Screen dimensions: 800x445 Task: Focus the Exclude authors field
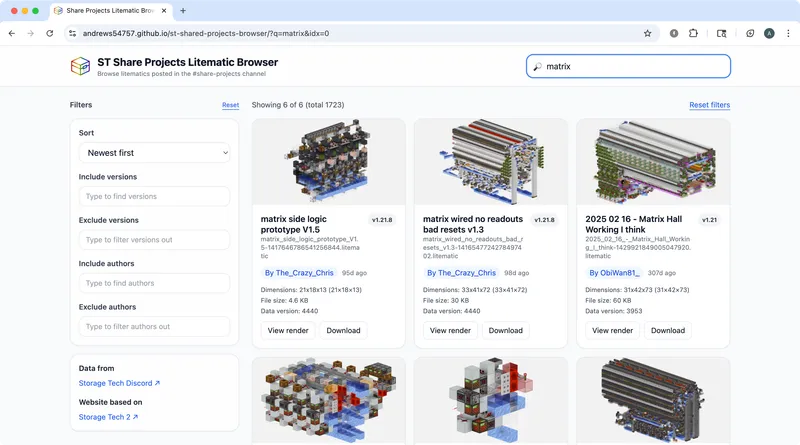click(x=154, y=326)
